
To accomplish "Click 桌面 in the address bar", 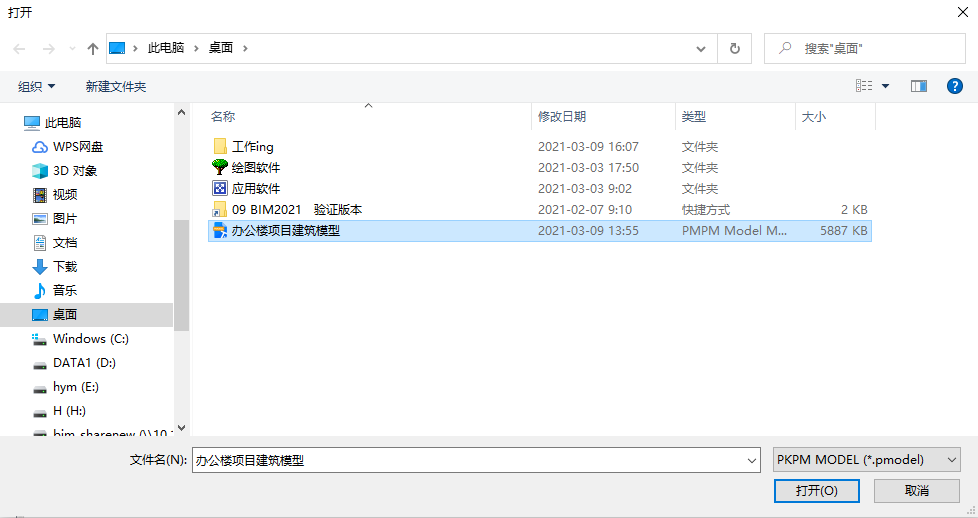I will coord(221,48).
